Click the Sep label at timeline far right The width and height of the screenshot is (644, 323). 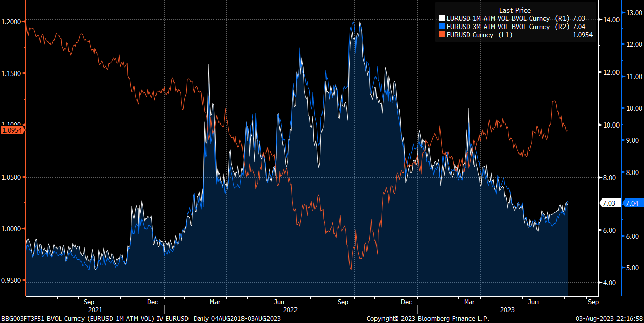(x=593, y=302)
